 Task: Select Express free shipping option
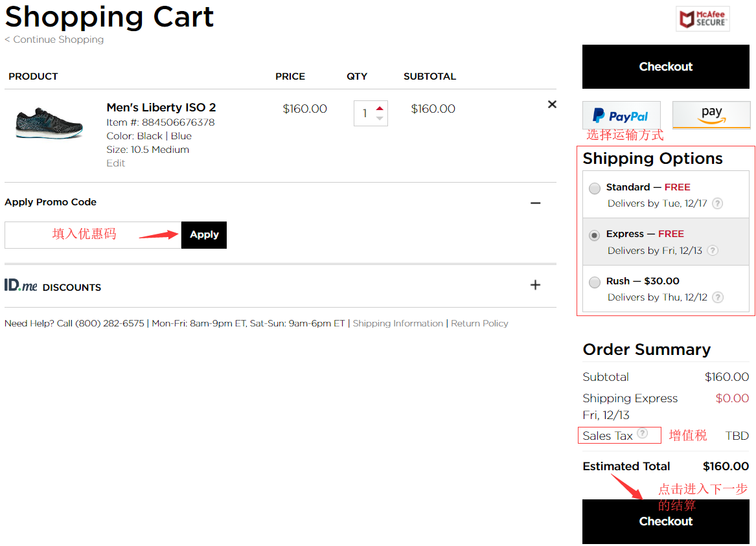[x=595, y=236]
